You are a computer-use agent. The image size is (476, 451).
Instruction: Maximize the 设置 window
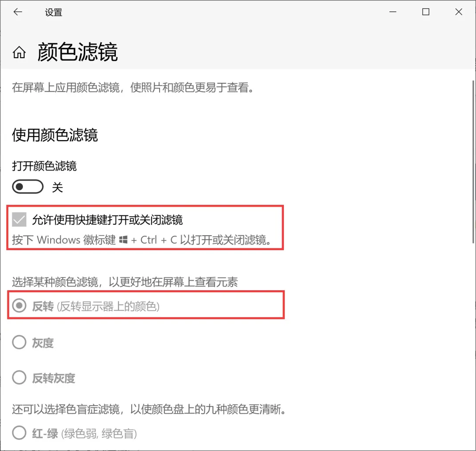(425, 12)
